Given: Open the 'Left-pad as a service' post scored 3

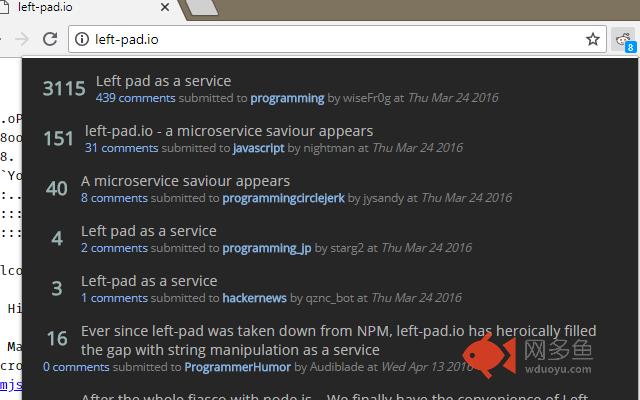Looking at the screenshot, I should (x=149, y=281).
